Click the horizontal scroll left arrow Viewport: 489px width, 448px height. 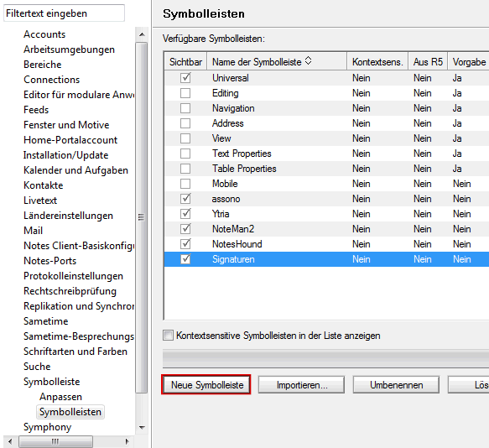pyautogui.click(x=10, y=441)
